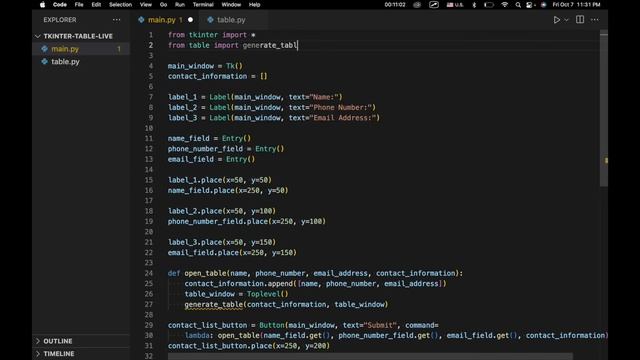
Task: Click the EXPLORER panel title
Action: [x=60, y=20]
